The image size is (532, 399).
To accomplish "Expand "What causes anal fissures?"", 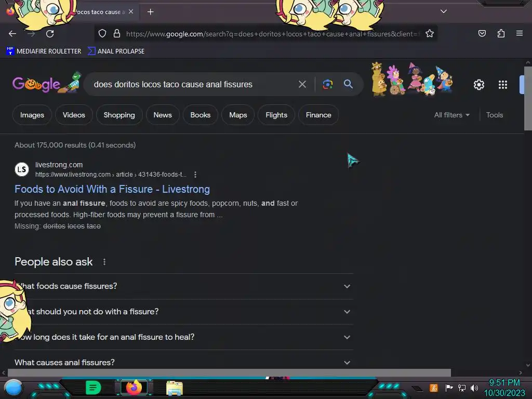I will pyautogui.click(x=183, y=362).
